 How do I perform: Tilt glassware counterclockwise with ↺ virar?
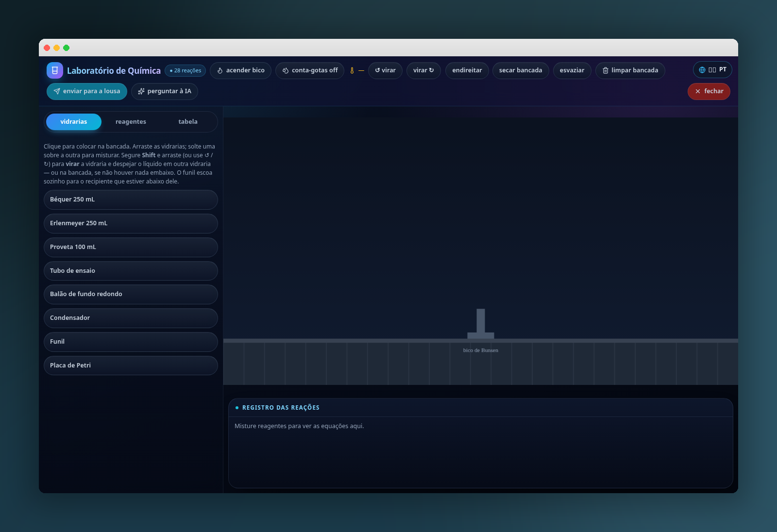pos(385,70)
